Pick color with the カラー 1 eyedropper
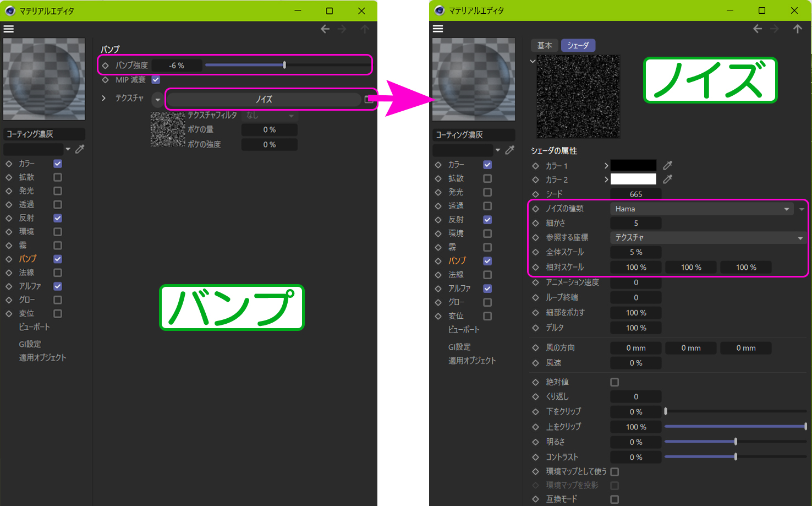 pos(667,165)
